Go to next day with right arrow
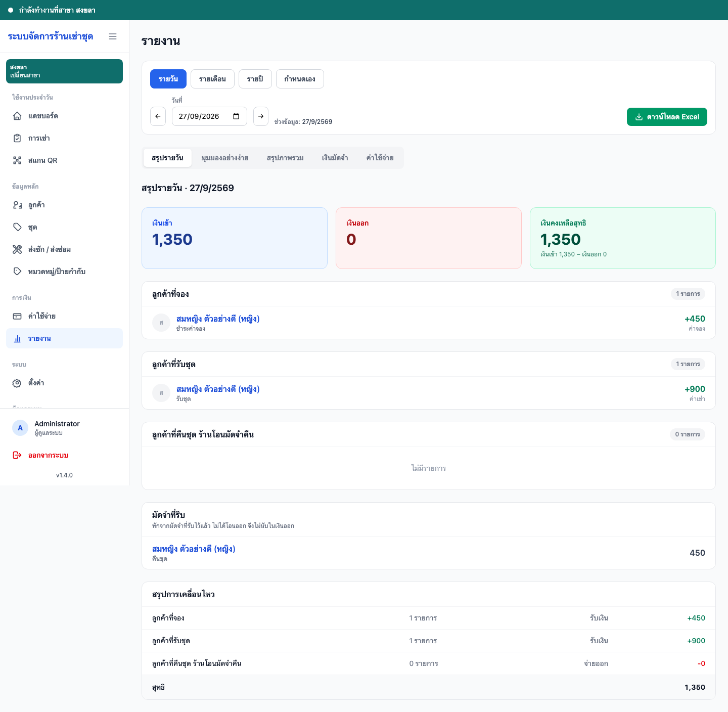728x712 pixels. coord(261,116)
